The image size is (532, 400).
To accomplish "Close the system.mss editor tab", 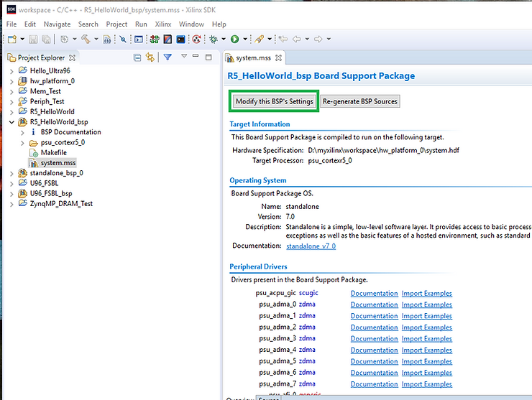I will 277,58.
